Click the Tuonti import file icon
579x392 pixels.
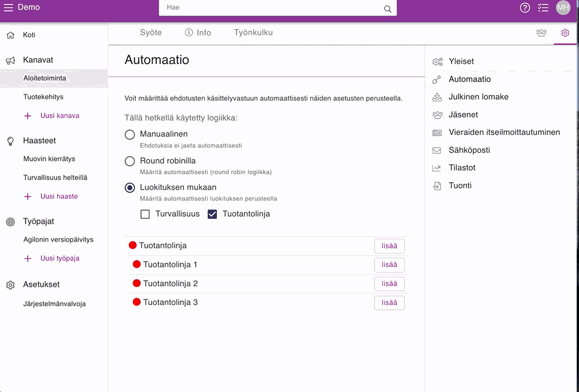437,186
